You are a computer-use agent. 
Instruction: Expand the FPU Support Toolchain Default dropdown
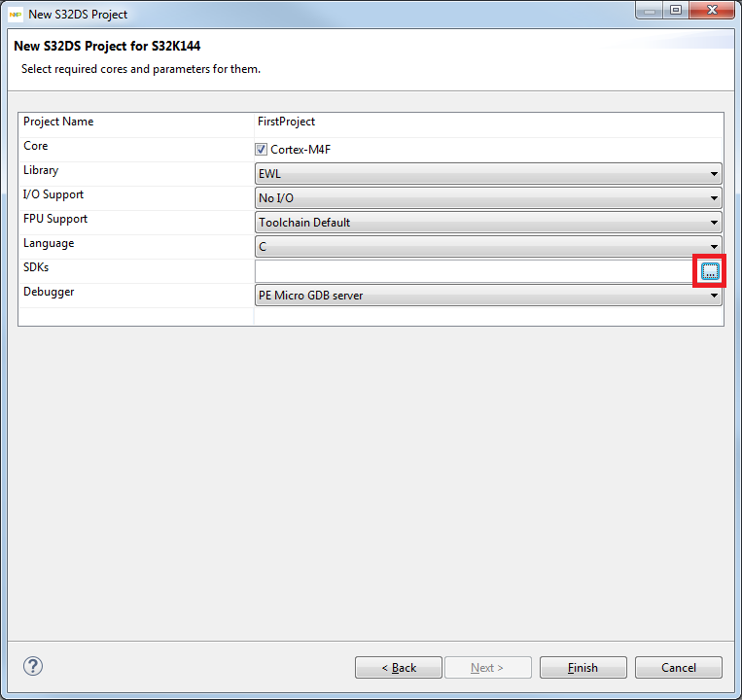pos(488,223)
